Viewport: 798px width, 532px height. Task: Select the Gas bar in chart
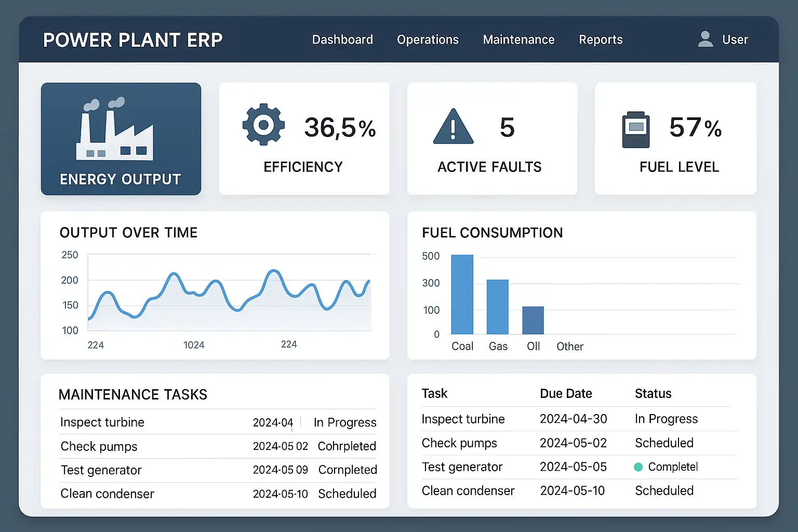497,307
